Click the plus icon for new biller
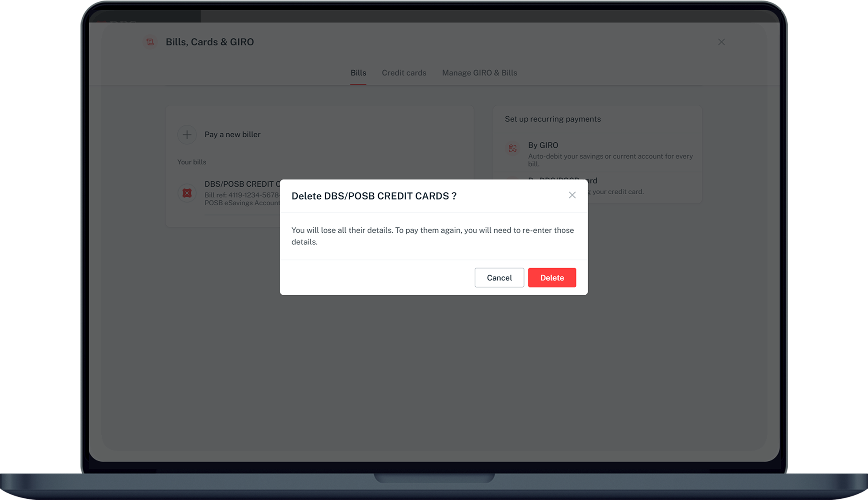The width and height of the screenshot is (868, 500). [187, 134]
